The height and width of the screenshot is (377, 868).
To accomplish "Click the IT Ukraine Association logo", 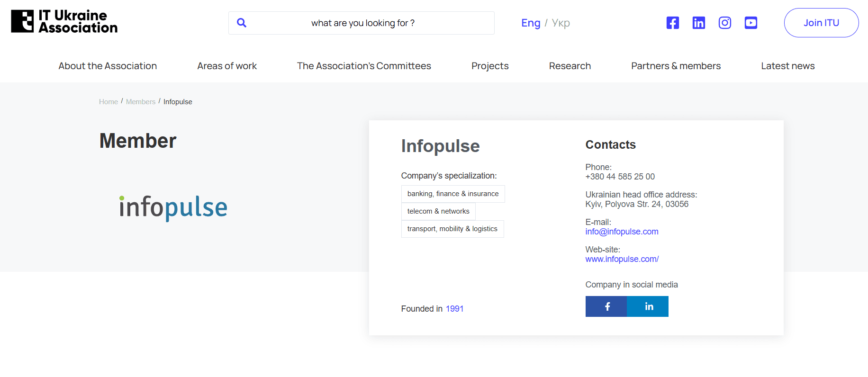I will [x=64, y=22].
